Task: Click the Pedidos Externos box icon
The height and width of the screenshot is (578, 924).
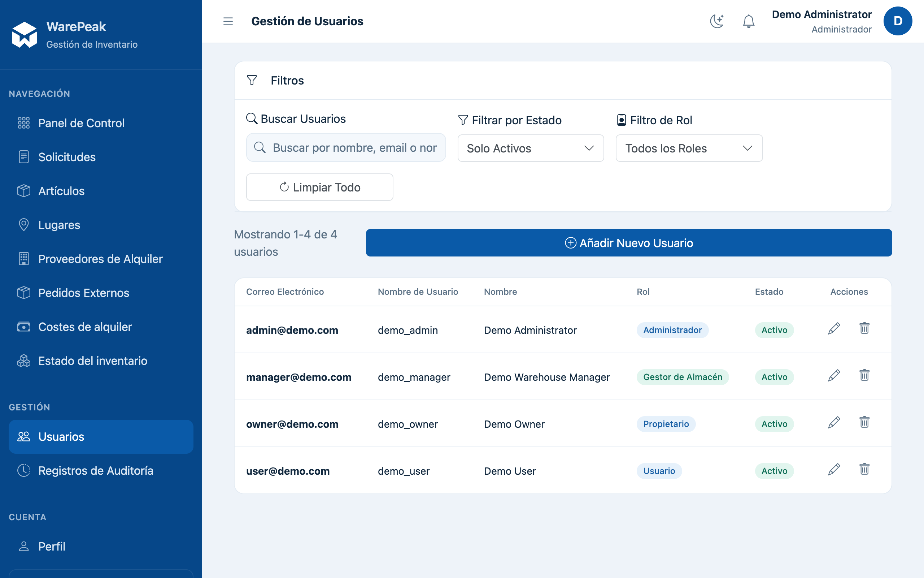Action: (24, 293)
